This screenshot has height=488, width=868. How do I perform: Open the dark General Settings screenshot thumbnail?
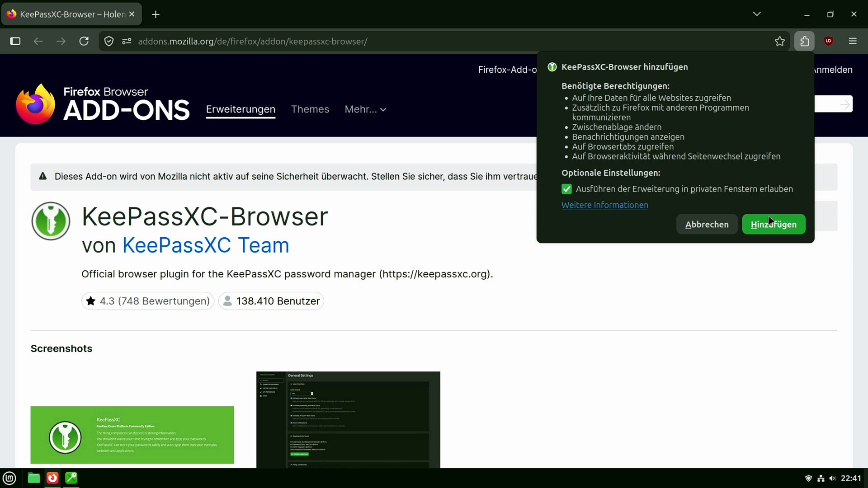(x=348, y=420)
